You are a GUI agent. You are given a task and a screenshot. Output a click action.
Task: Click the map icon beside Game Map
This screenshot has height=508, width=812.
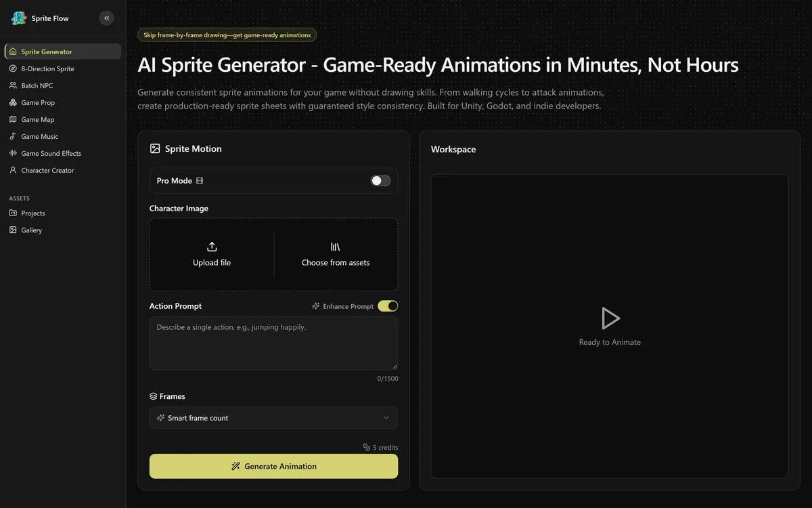[13, 119]
